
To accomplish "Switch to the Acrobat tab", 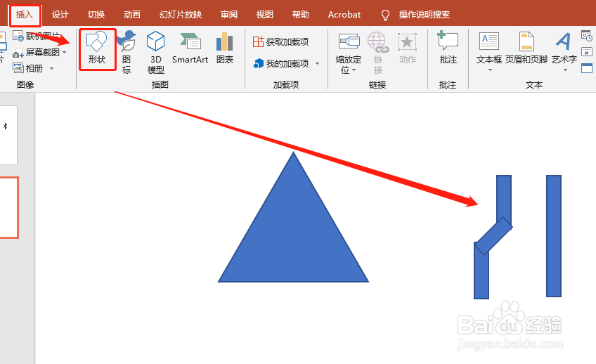I will pyautogui.click(x=344, y=15).
